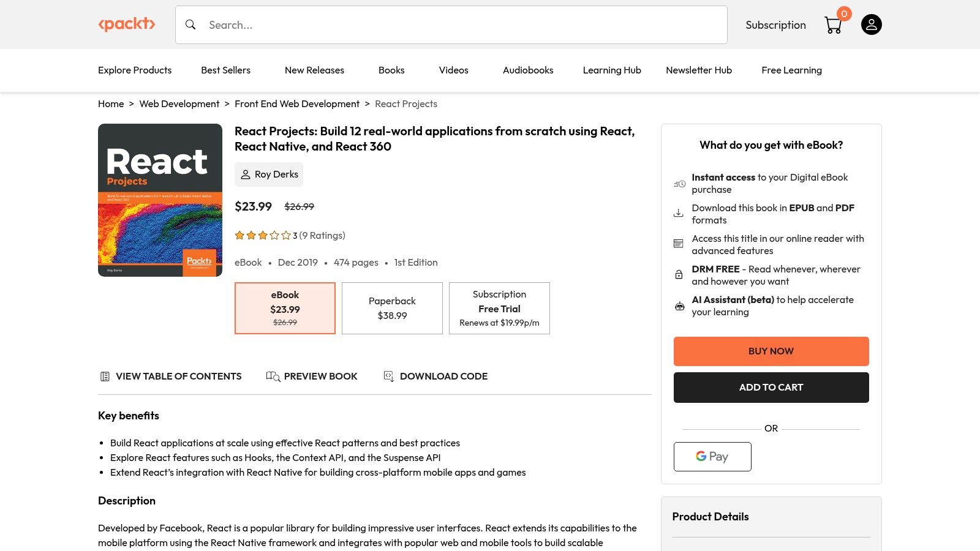Click the cart item count badge
Image resolution: width=980 pixels, height=551 pixels.
point(844,13)
